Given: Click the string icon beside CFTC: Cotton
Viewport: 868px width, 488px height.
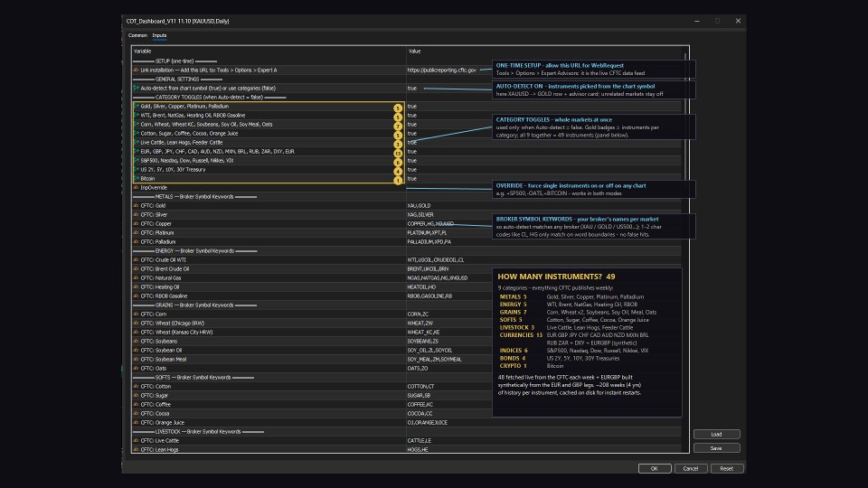Looking at the screenshot, I should point(136,386).
